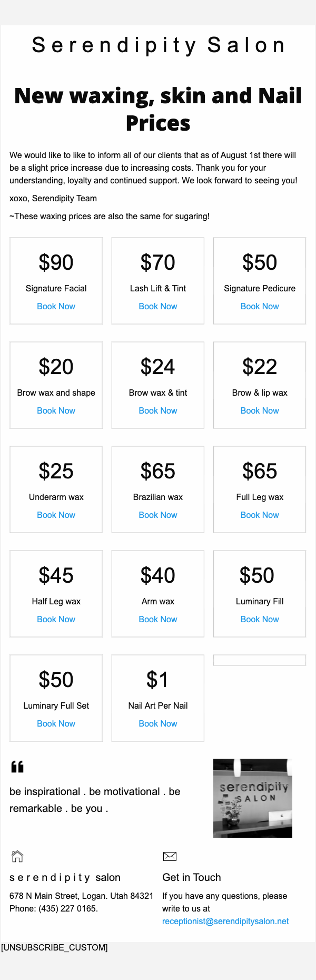Click Book Now under Brow & lip wax
Screen dimensions: 316x980
point(260,410)
